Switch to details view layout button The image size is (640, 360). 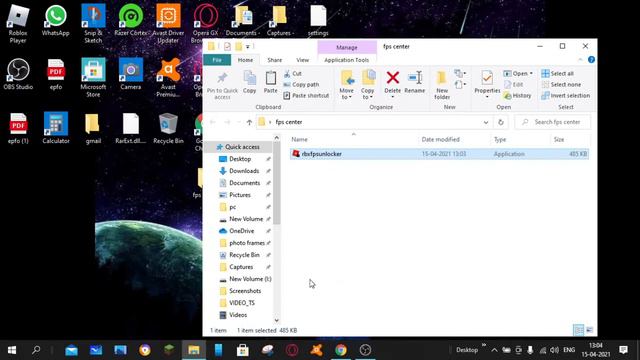(578, 330)
